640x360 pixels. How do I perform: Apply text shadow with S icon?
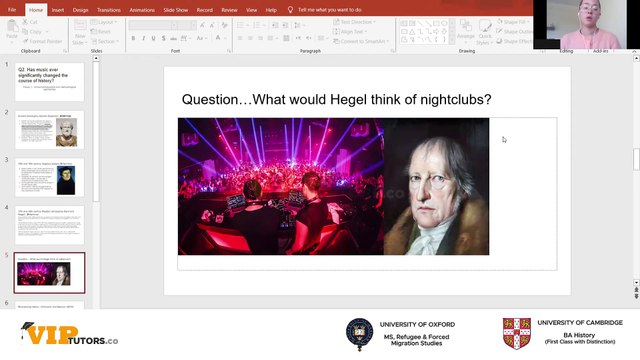[x=163, y=38]
